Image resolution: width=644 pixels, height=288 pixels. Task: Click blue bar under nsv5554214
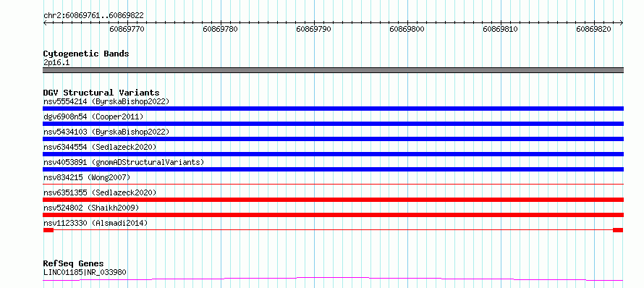click(333, 109)
